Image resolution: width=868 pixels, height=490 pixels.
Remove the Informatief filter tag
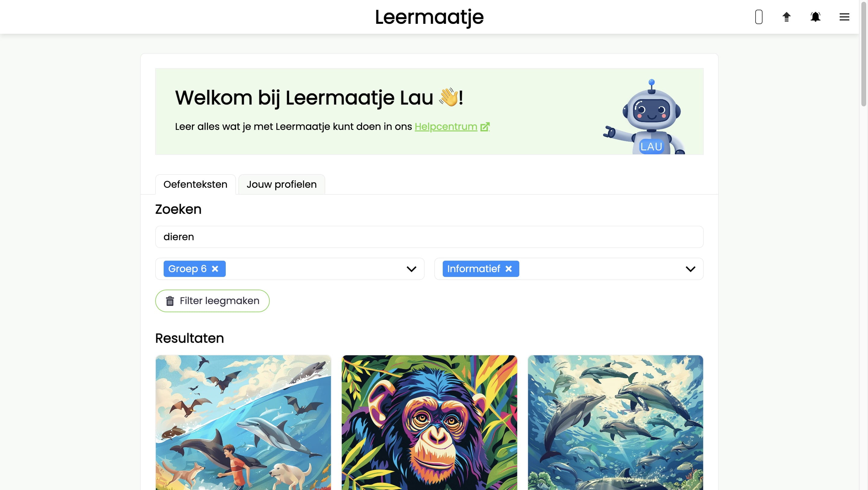point(508,269)
